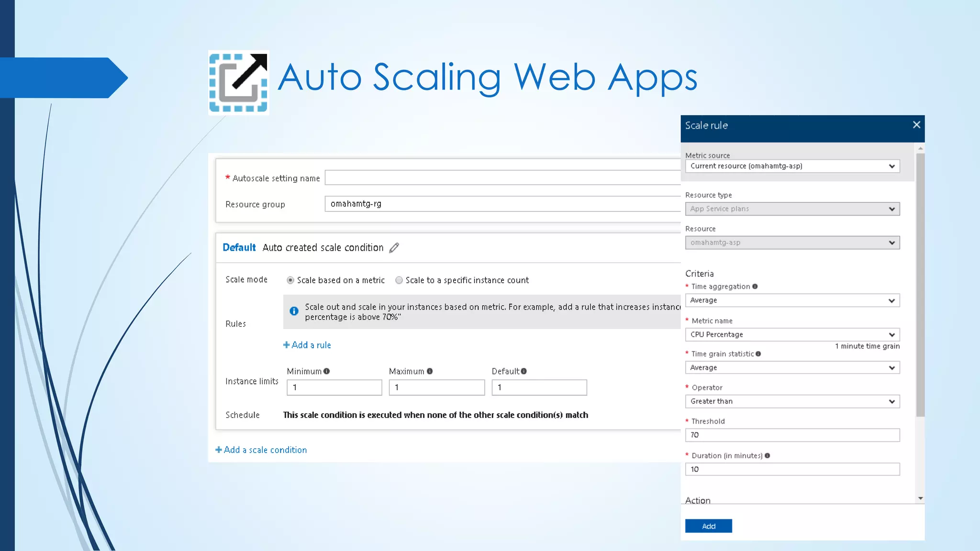The image size is (980, 551).
Task: Click info icon beside Time grain statistic
Action: pyautogui.click(x=758, y=354)
